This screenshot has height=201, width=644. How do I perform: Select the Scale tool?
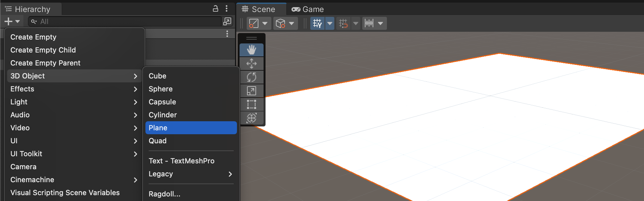pos(251,91)
